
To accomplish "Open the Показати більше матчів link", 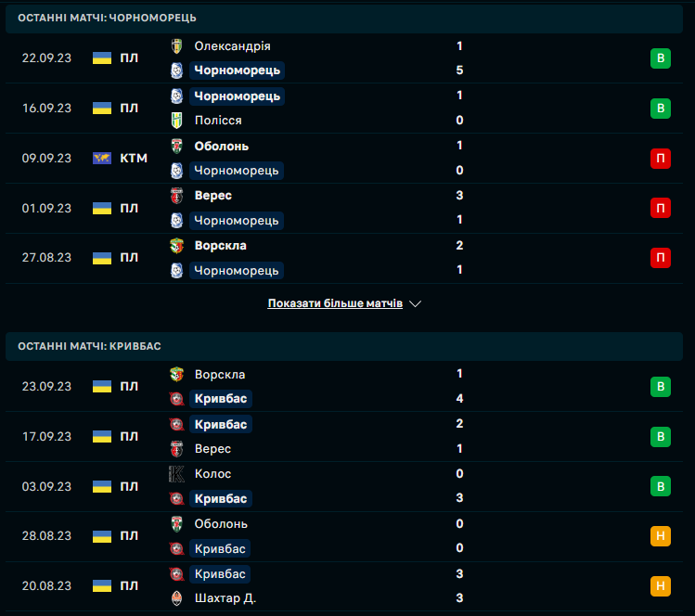I will pyautogui.click(x=335, y=303).
